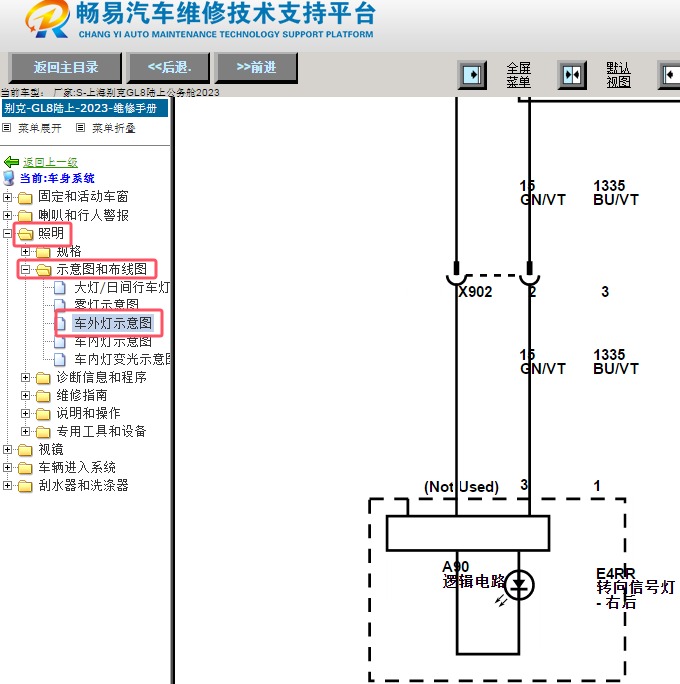680x684 pixels.
Task: Expand the 固定和活动车窗 node
Action: click(x=7, y=197)
